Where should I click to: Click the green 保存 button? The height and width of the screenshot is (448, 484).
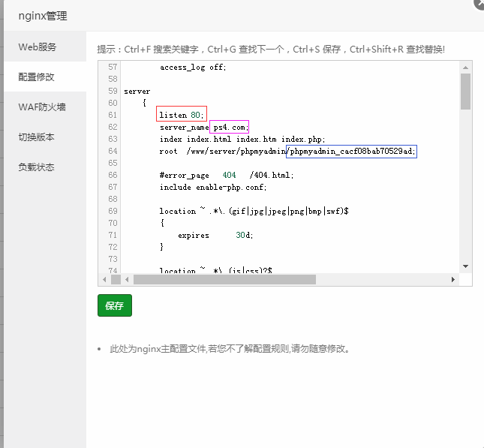(x=115, y=305)
